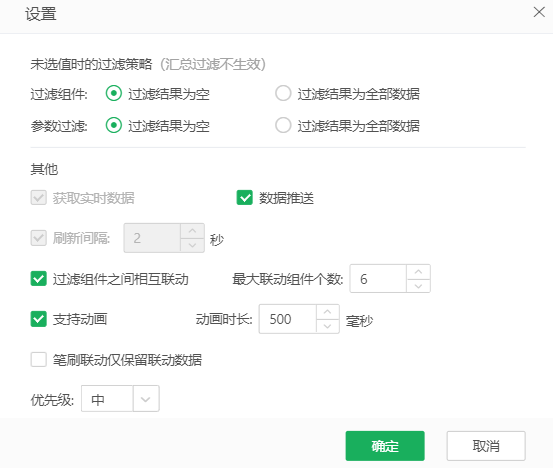This screenshot has width=553, height=468.
Task: Increase 动画时长 using up arrow
Action: point(327,312)
